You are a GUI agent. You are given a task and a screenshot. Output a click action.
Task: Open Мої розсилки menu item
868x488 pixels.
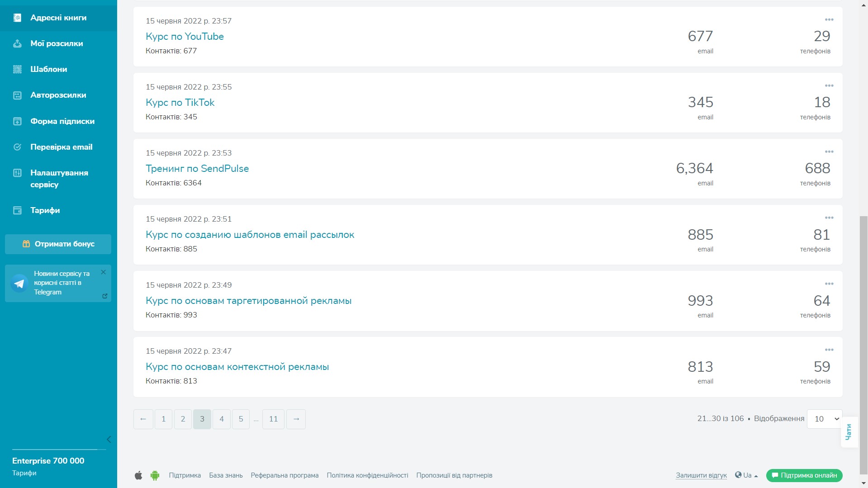tap(57, 43)
